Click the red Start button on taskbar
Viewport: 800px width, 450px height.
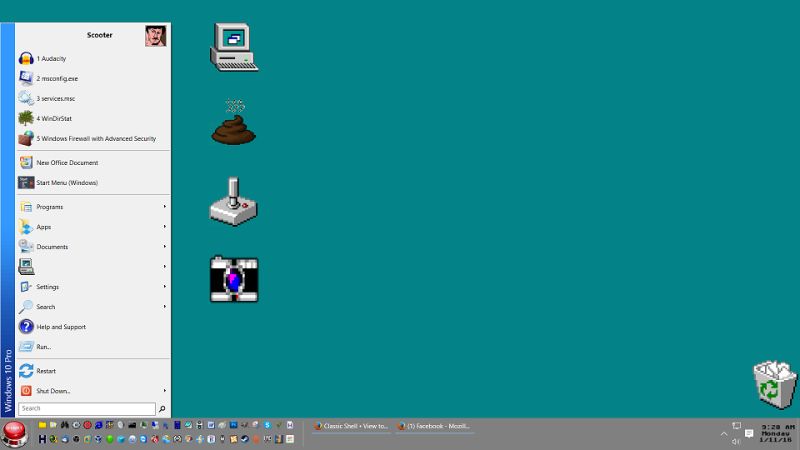pyautogui.click(x=15, y=434)
